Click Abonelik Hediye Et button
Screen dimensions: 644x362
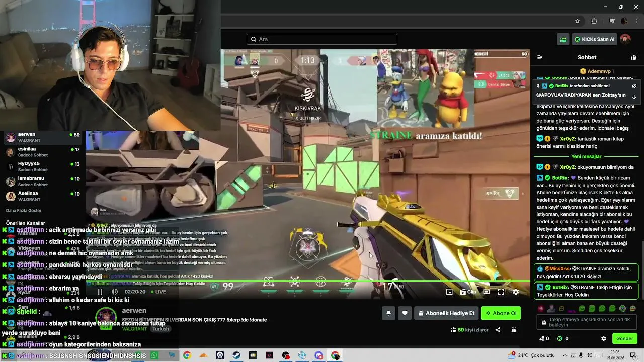tap(446, 313)
